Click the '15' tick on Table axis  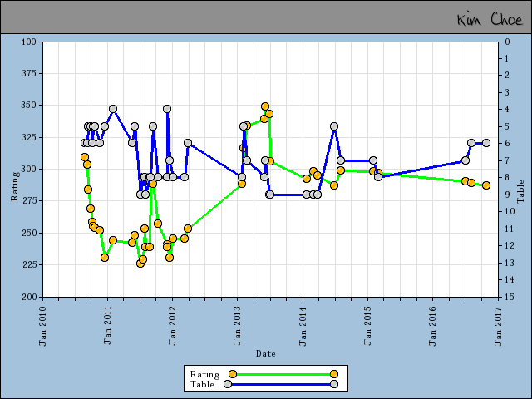[x=510, y=297]
